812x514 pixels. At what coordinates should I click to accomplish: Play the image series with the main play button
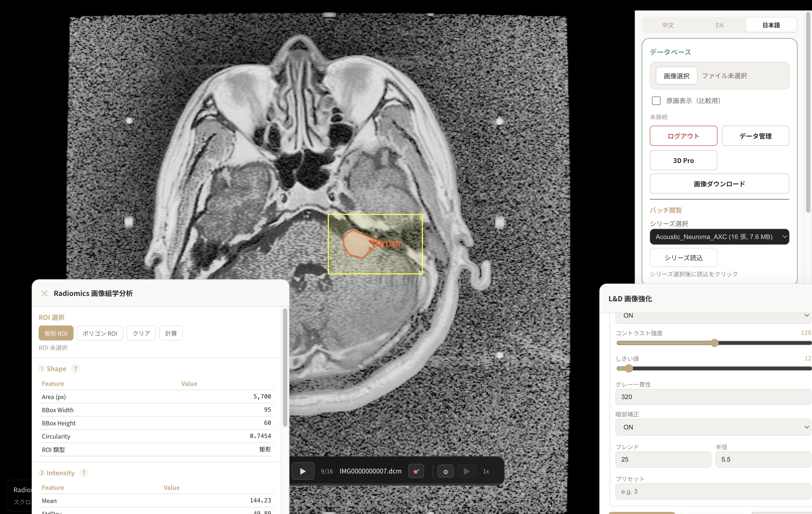302,471
